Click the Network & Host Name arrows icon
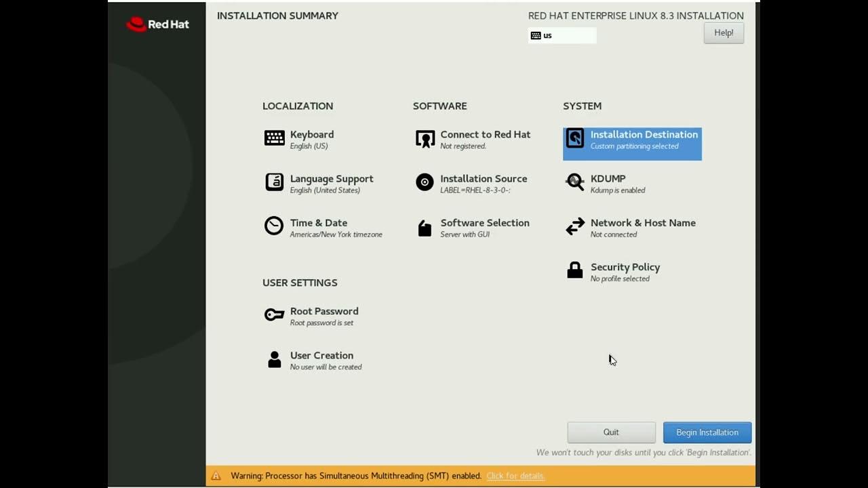The height and width of the screenshot is (488, 868). tap(575, 226)
